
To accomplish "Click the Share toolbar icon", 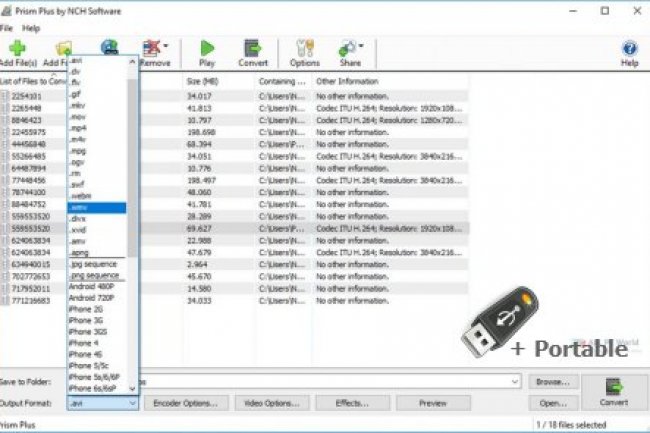I will click(350, 52).
